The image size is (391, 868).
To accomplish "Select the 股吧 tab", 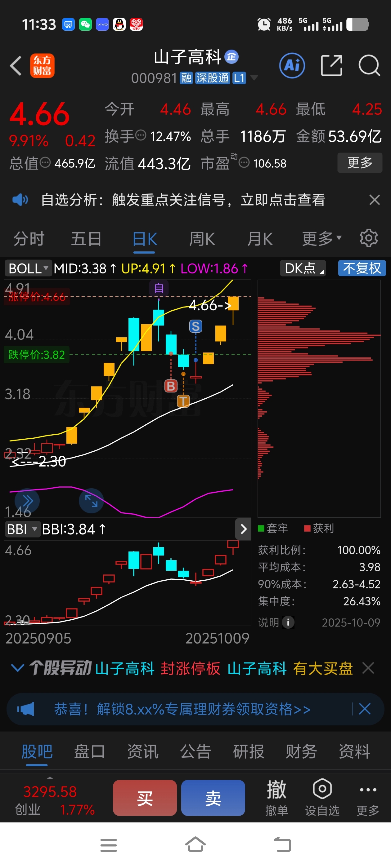I will pos(37,751).
